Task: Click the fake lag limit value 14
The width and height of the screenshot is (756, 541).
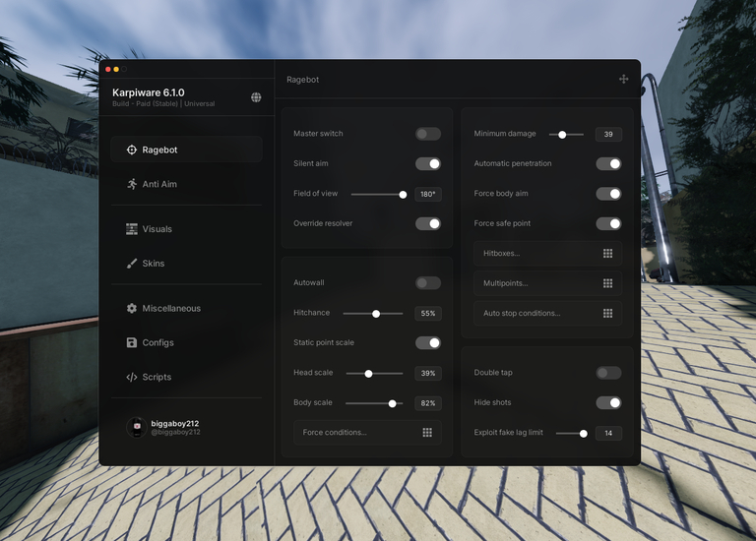Action: [608, 433]
